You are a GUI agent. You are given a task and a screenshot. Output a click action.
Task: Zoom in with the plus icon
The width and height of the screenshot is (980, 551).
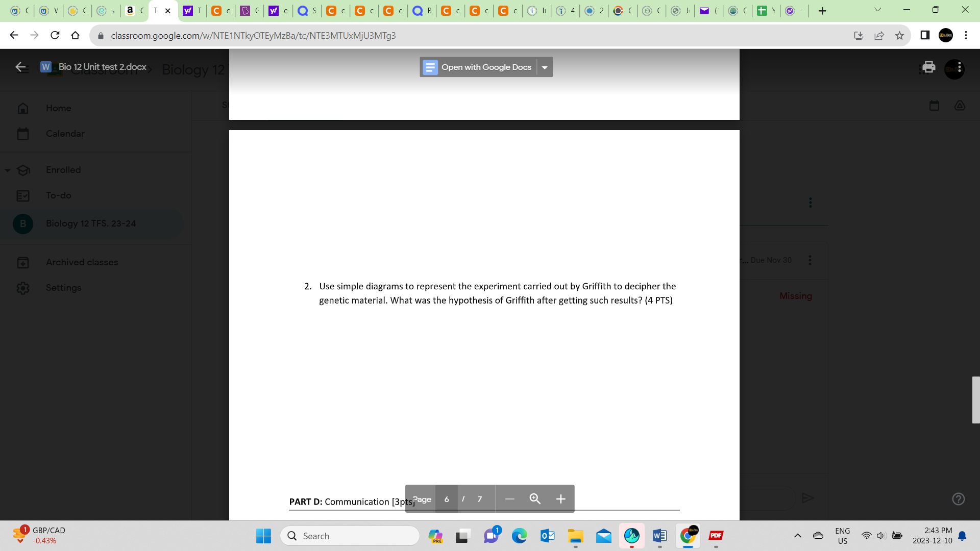click(x=560, y=499)
